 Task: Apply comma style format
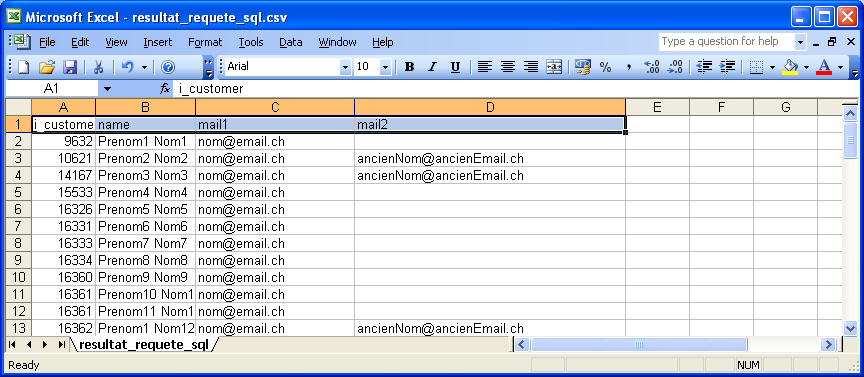pos(629,67)
